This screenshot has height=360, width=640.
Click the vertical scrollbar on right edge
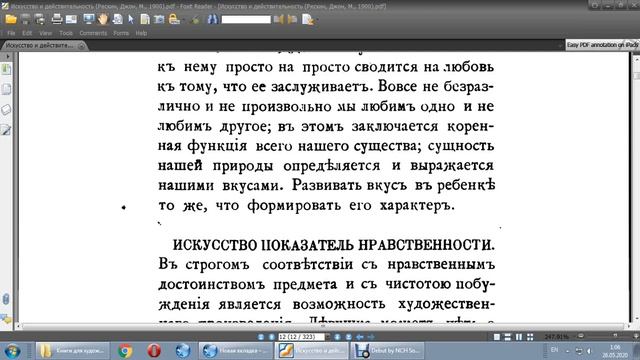pos(636,188)
